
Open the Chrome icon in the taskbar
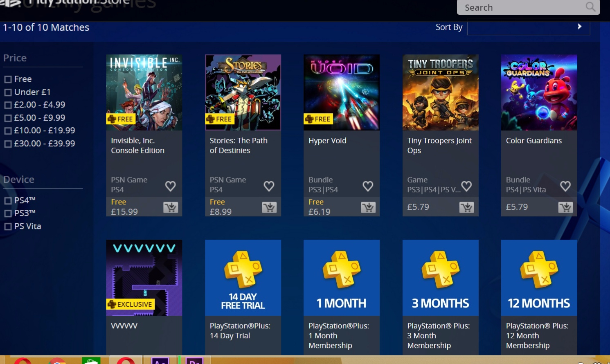click(x=57, y=361)
